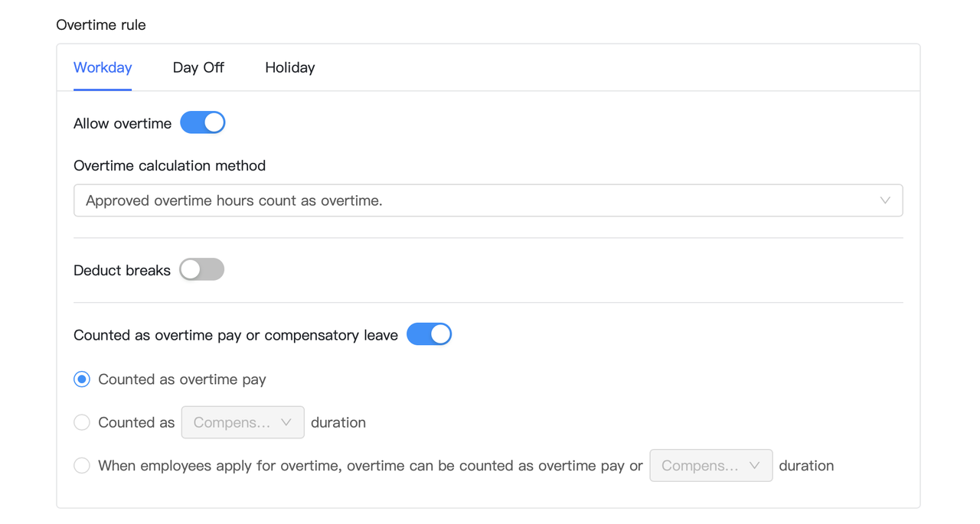Select the 'Counted as overtime pay' radio button
The width and height of the screenshot is (980, 524).
tap(82, 379)
